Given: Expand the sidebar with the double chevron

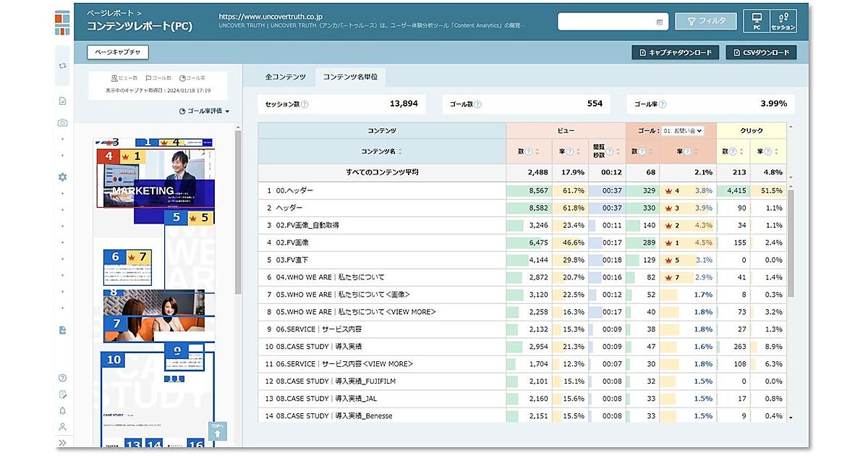Looking at the screenshot, I should [63, 443].
